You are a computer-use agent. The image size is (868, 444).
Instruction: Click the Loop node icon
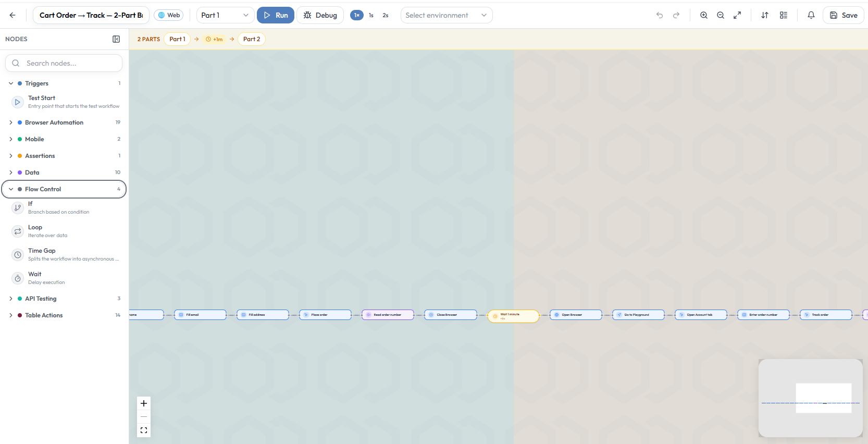[x=18, y=231]
